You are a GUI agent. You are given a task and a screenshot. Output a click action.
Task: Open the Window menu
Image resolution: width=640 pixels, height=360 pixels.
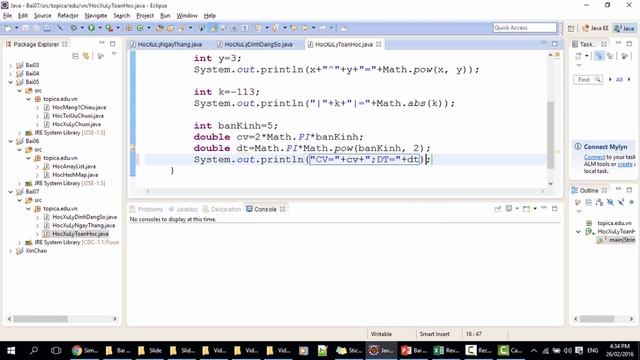(187, 16)
